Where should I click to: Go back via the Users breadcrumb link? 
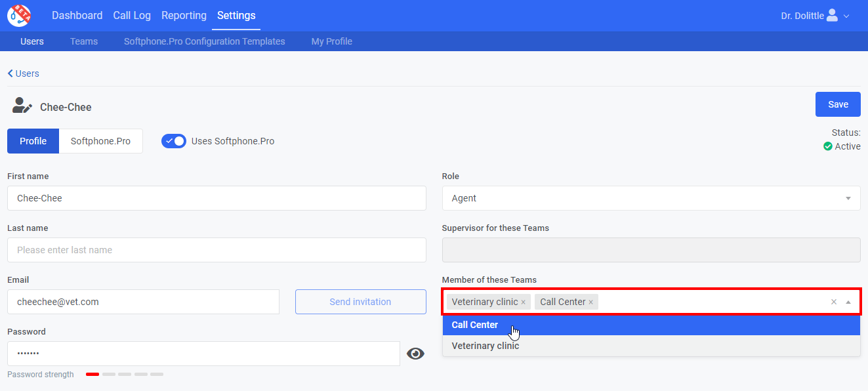[x=24, y=73]
